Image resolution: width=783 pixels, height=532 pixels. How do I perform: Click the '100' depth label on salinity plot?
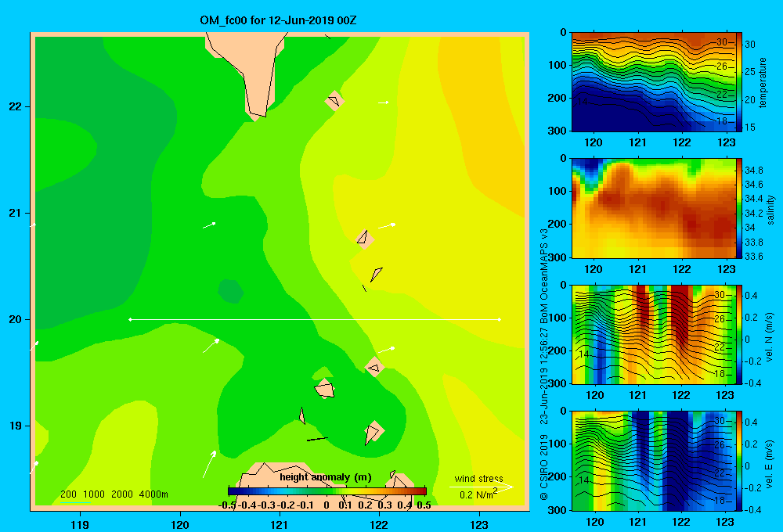click(x=558, y=191)
